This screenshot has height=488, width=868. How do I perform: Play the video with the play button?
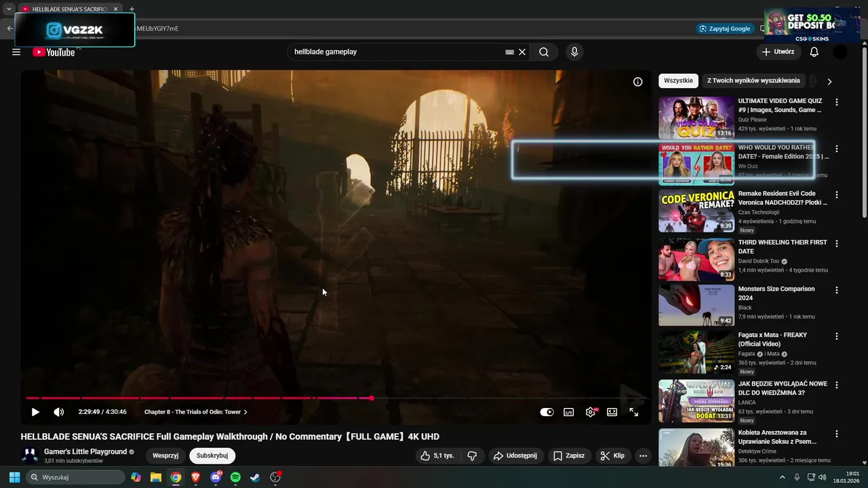[x=35, y=412]
